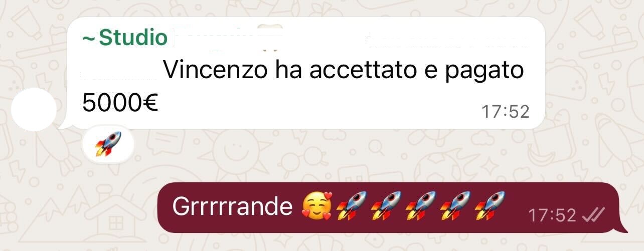Click the 17:52 timestamp on the sent message
644x251 pixels.
(552, 215)
